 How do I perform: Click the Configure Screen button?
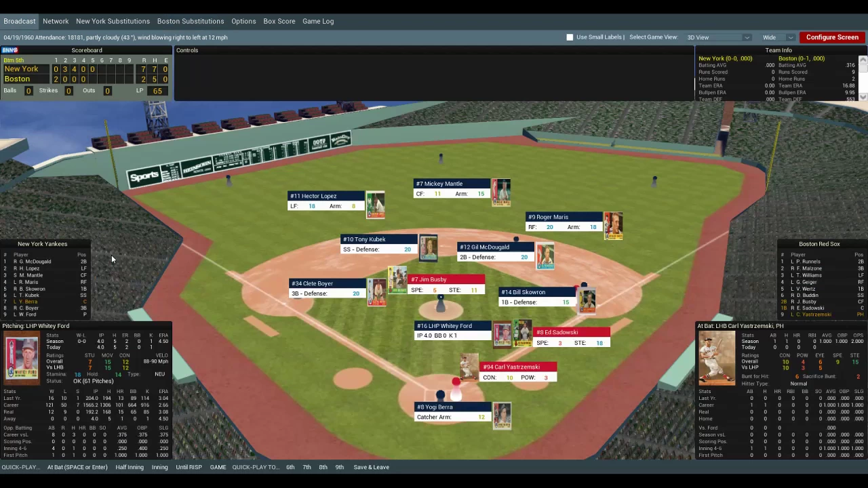832,37
